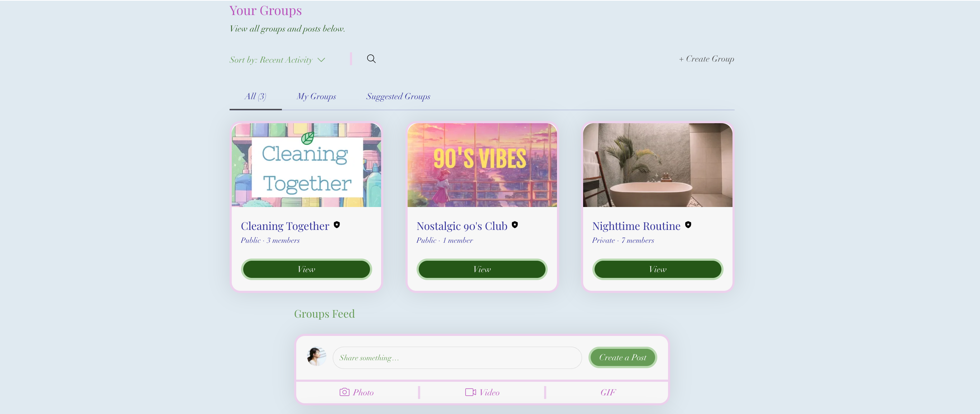View the Nighttime Routine group
Image resolution: width=980 pixels, height=414 pixels.
[x=657, y=269]
